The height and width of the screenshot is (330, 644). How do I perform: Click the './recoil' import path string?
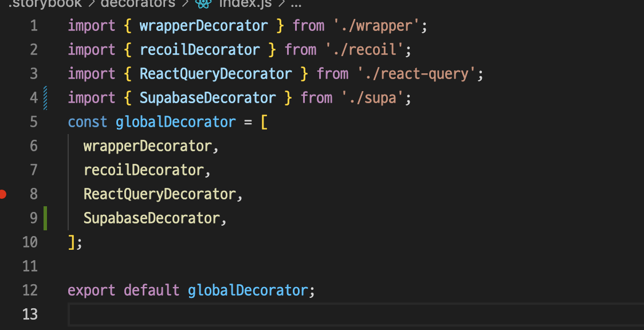coord(364,50)
